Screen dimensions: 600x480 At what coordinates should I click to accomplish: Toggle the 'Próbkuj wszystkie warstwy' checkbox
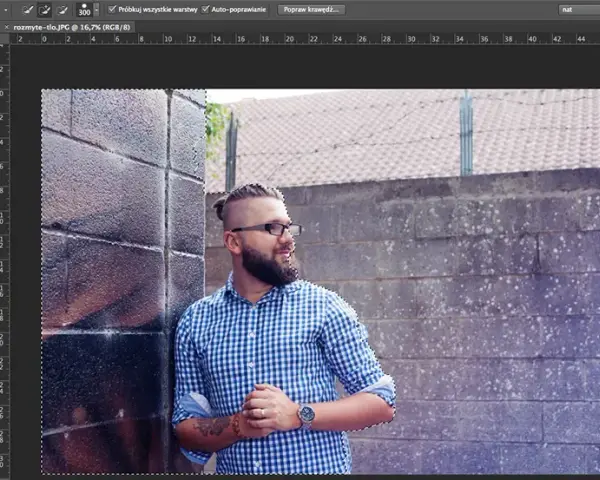pyautogui.click(x=112, y=9)
